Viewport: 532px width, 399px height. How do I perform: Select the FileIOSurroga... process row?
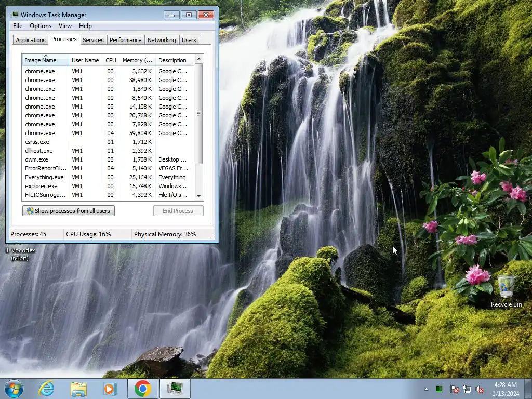coord(108,195)
